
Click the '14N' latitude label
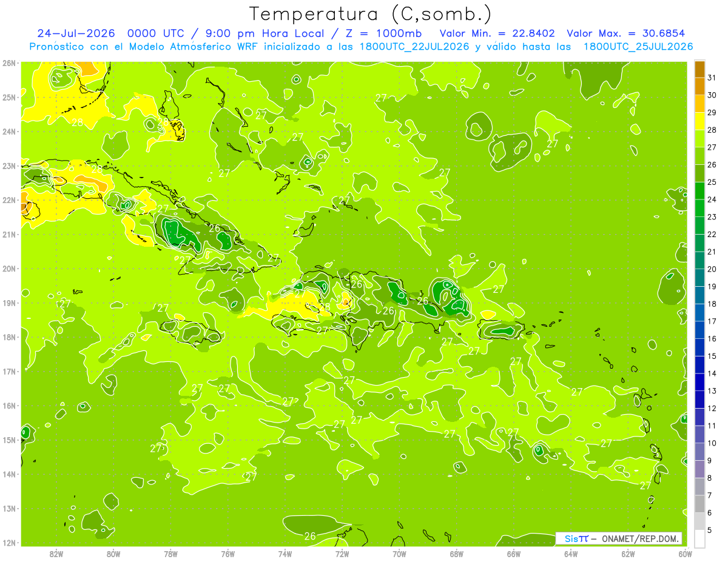(8, 474)
